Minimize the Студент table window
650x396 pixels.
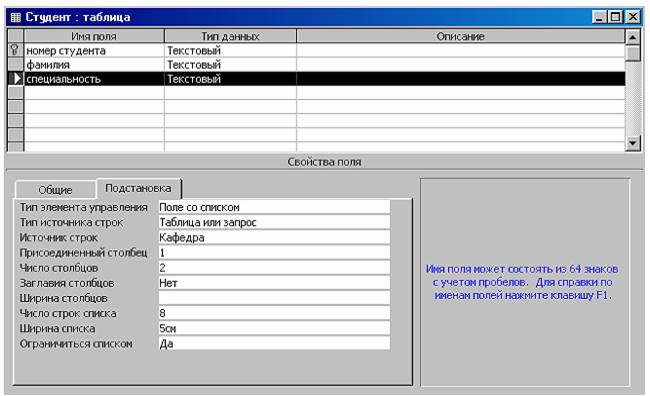pos(599,17)
